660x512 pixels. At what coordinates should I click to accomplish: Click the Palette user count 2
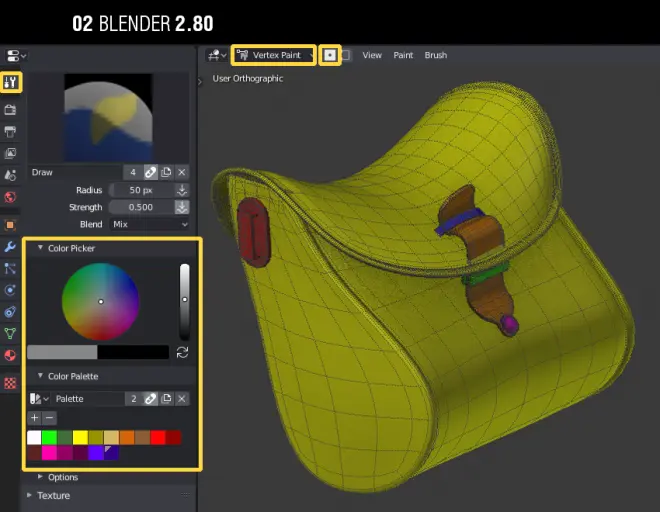(x=134, y=399)
